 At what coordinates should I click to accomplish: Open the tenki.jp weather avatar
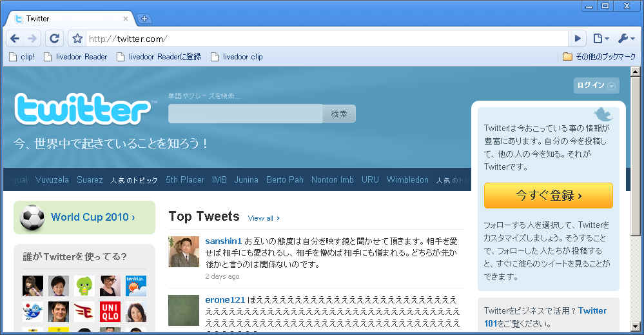point(136,286)
